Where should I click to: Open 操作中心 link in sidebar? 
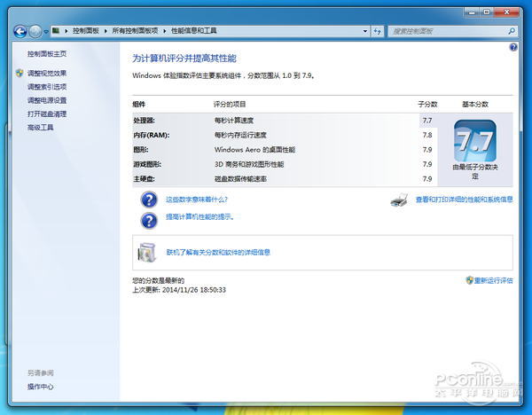point(41,387)
